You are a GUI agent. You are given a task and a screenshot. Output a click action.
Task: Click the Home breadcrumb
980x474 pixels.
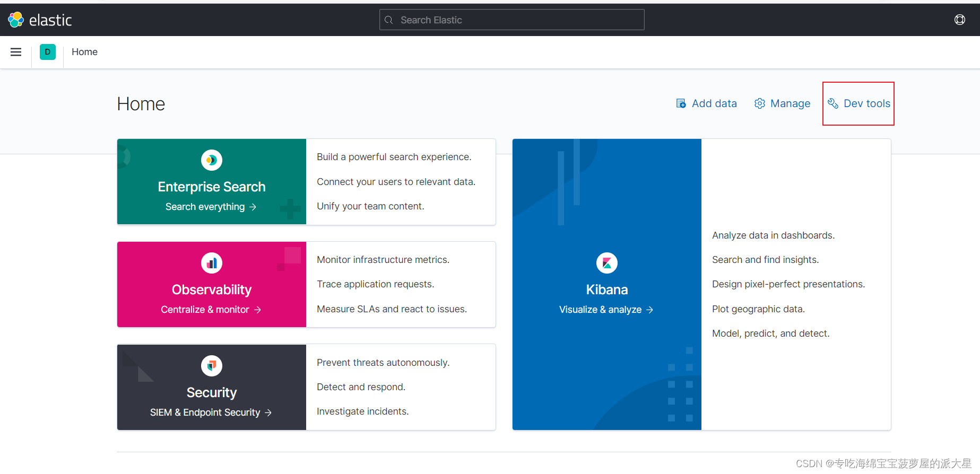pyautogui.click(x=85, y=52)
